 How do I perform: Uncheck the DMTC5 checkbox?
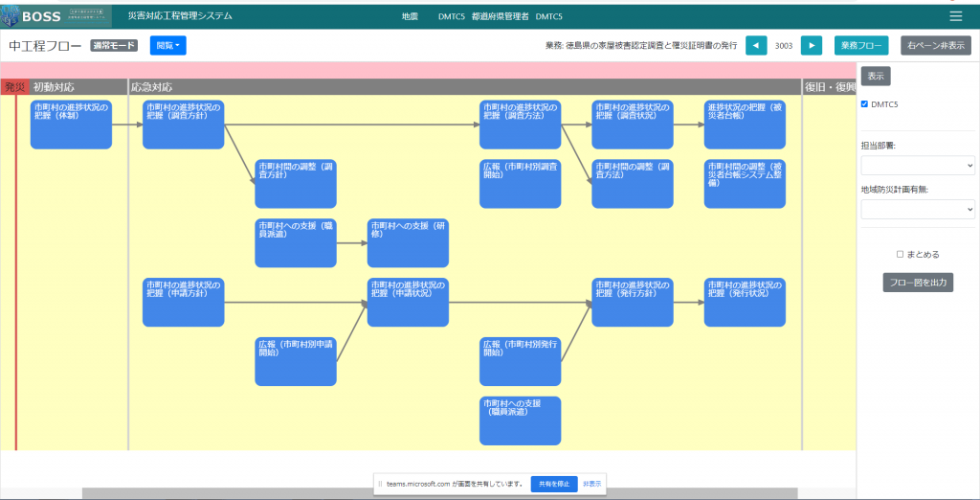pos(865,103)
